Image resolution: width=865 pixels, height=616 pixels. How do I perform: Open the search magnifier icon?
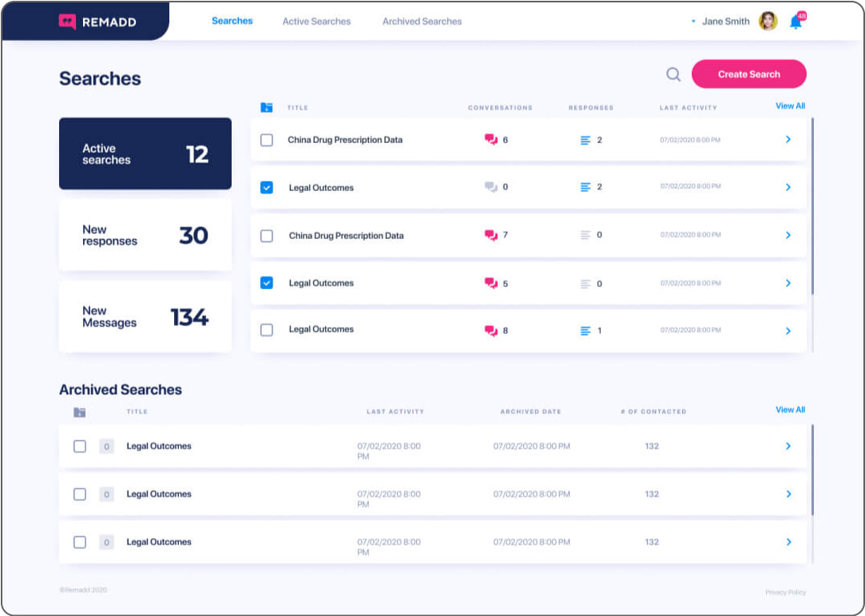click(x=673, y=74)
